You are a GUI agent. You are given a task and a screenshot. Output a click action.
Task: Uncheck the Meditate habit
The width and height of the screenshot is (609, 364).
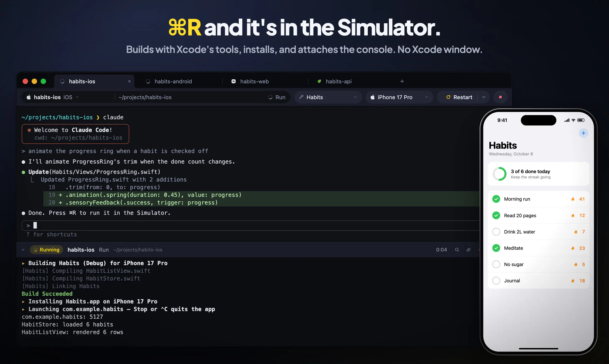point(496,248)
